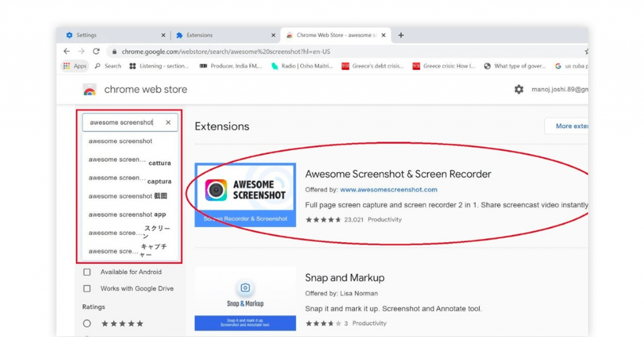Click the Productivity label under Awesome Screenshot

384,219
